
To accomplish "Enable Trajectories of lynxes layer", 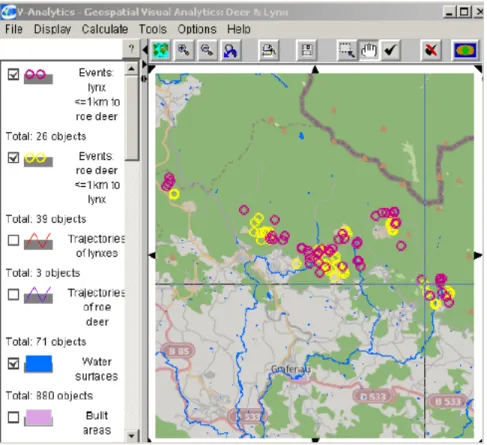I will click(x=13, y=240).
